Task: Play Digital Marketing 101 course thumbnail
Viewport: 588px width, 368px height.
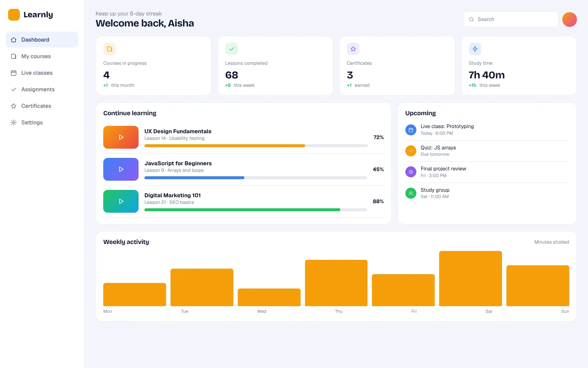Action: pos(121,201)
